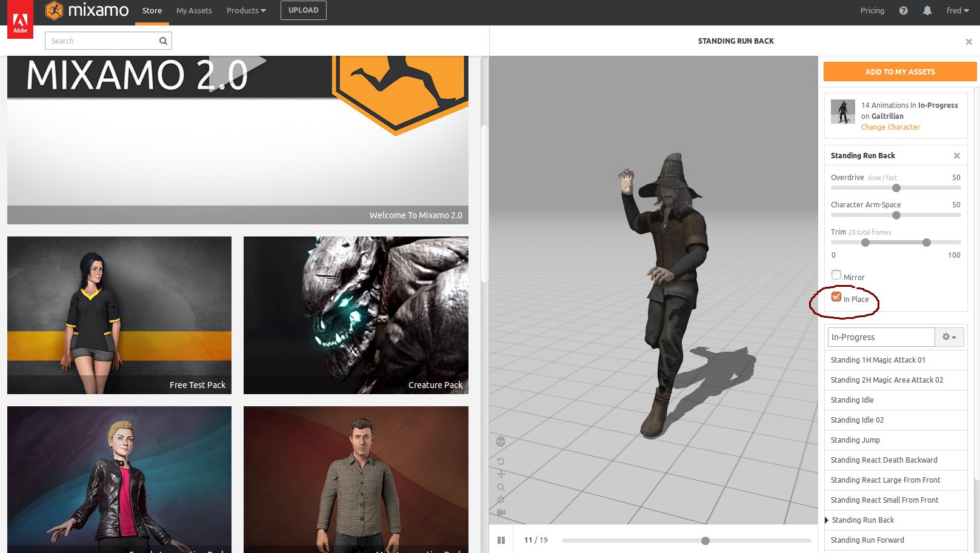This screenshot has height=553, width=980.
Task: Click the store page vertical scrollbar
Action: (484, 204)
